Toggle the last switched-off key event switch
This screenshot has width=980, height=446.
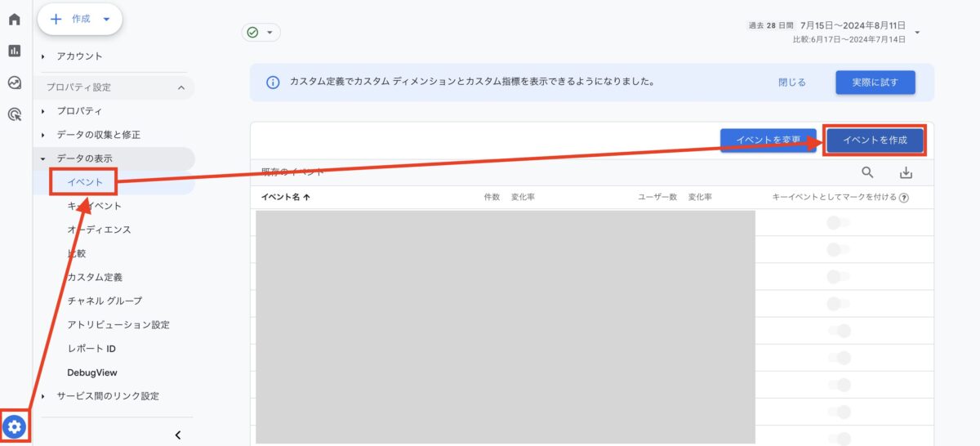click(839, 304)
